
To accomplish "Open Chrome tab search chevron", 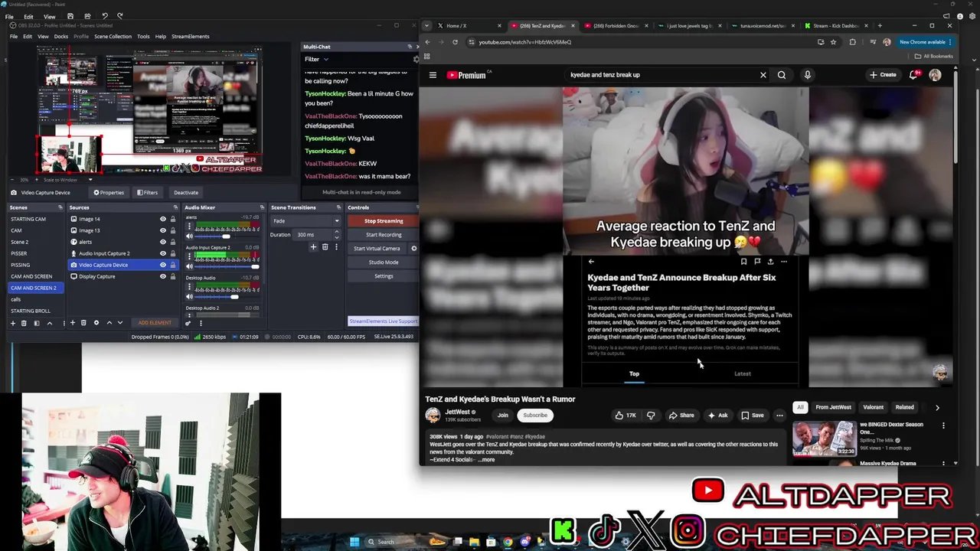I will point(426,25).
